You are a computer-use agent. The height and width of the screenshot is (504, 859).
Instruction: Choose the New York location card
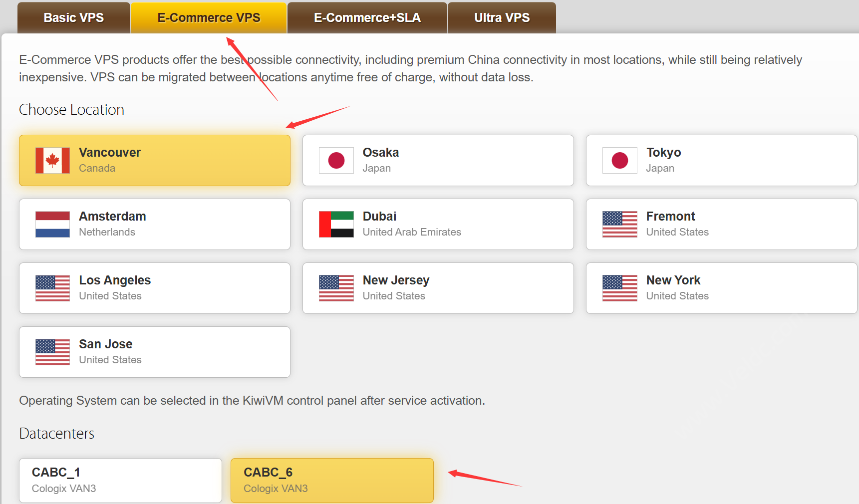click(722, 288)
